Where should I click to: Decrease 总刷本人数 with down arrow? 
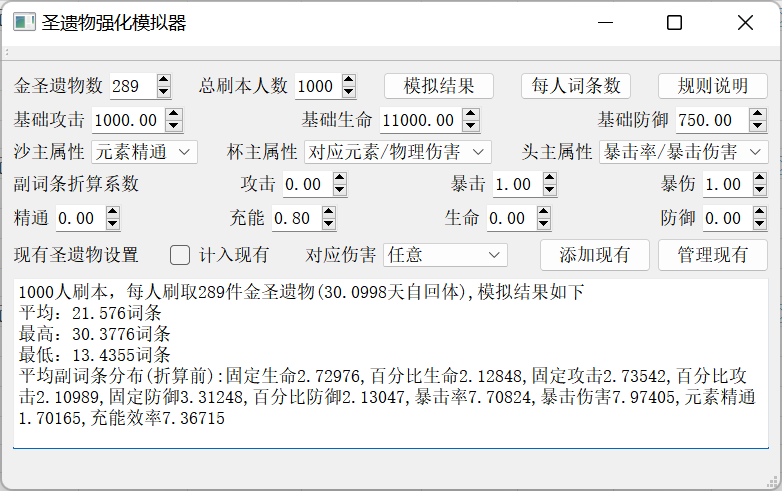349,92
